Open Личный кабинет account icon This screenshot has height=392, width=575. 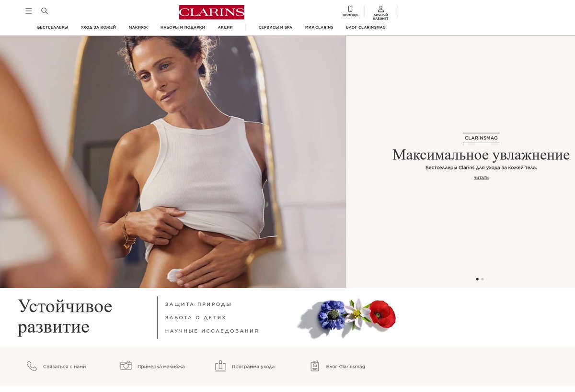(x=381, y=9)
